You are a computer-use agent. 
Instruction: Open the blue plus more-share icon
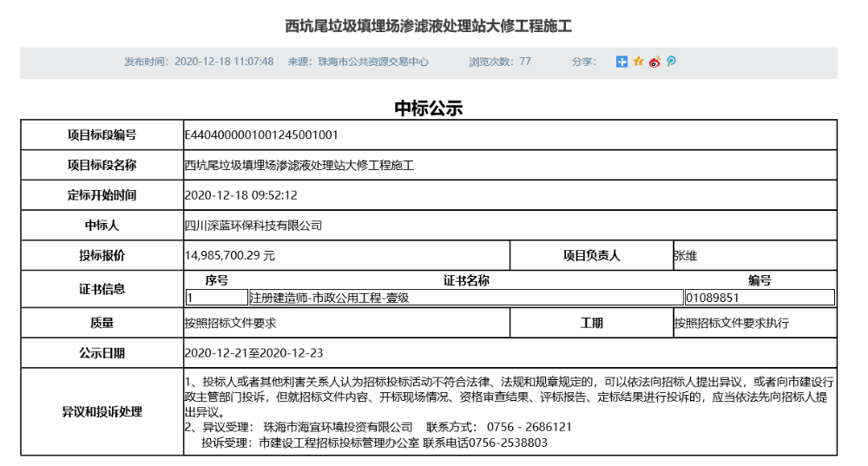pyautogui.click(x=621, y=62)
